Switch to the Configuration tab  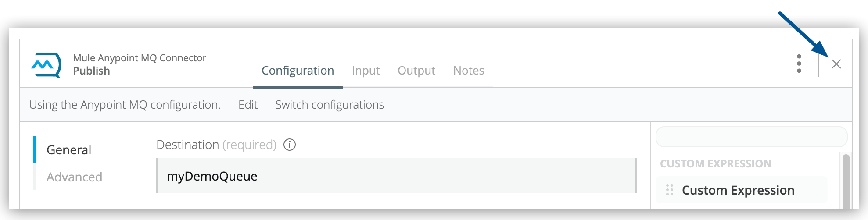point(298,71)
